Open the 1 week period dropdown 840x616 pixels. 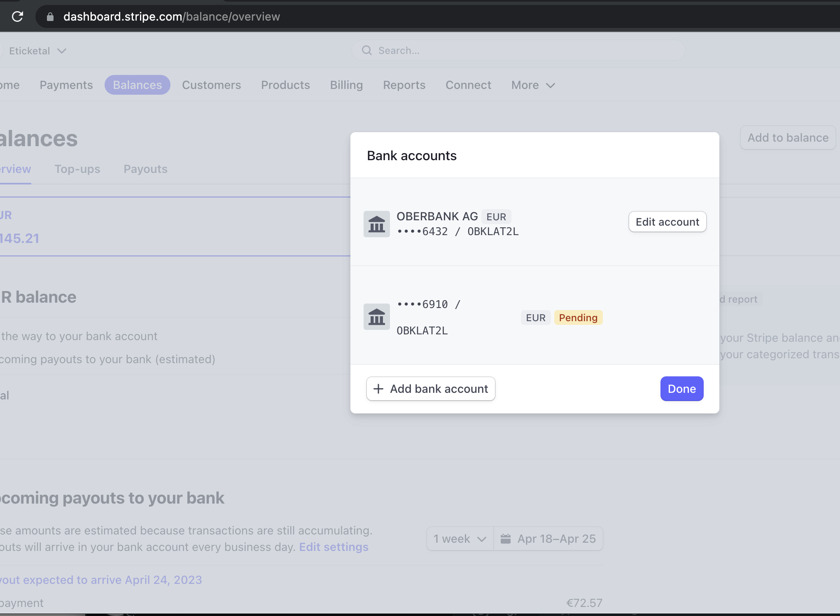tap(460, 539)
